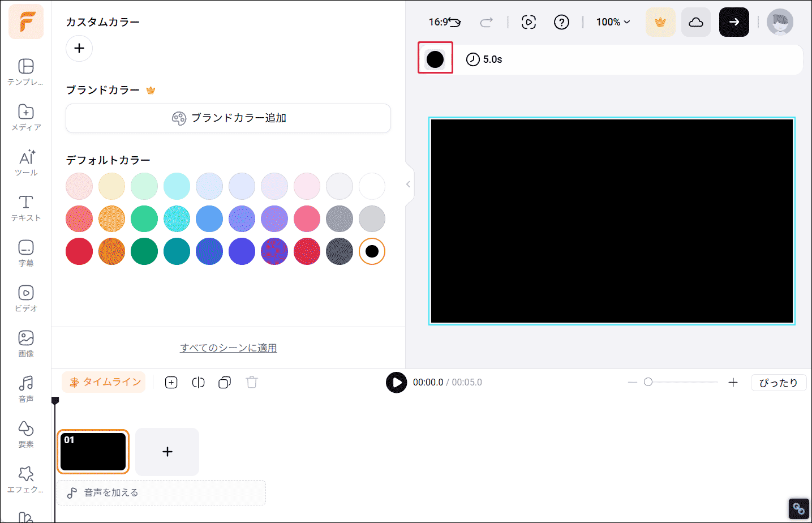Open the テンプレート tab in the sidebar
This screenshot has width=812, height=523.
click(25, 72)
